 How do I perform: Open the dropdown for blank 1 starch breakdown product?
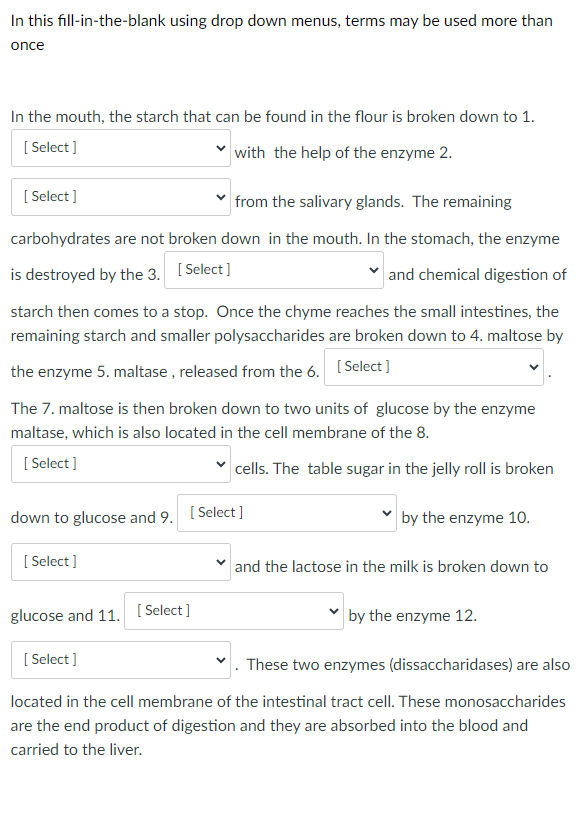pyautogui.click(x=120, y=147)
